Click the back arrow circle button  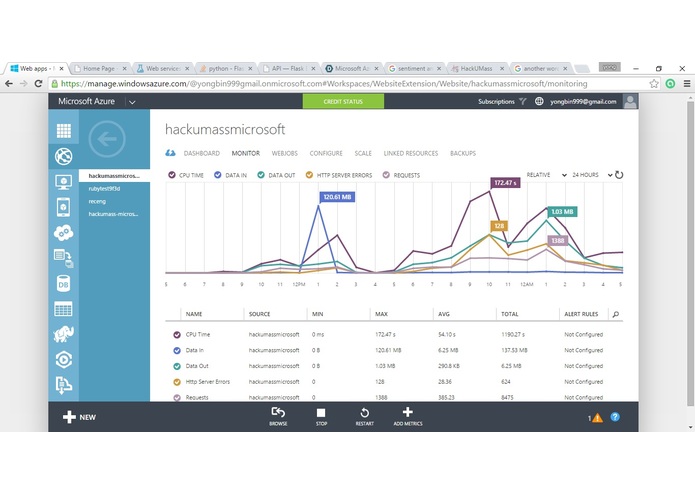pyautogui.click(x=107, y=140)
